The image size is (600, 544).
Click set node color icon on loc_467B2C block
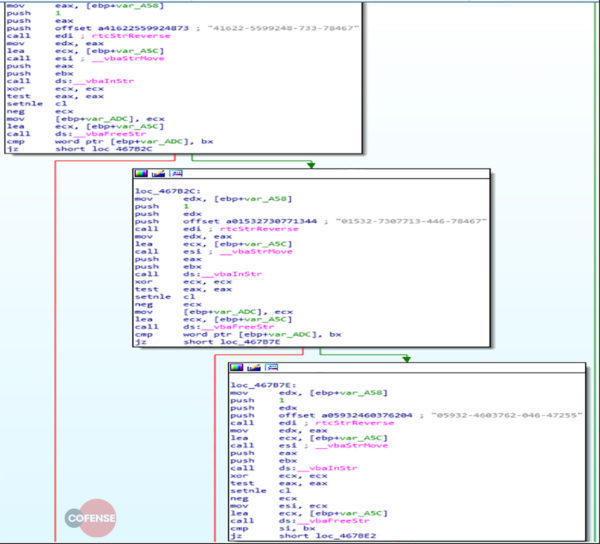[x=140, y=174]
